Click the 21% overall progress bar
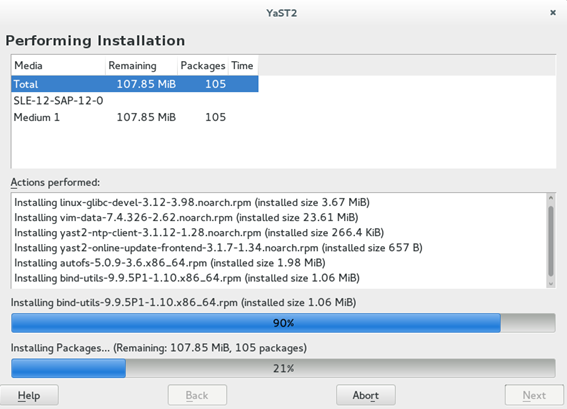Viewport: 567px width, 409px height. click(x=283, y=368)
